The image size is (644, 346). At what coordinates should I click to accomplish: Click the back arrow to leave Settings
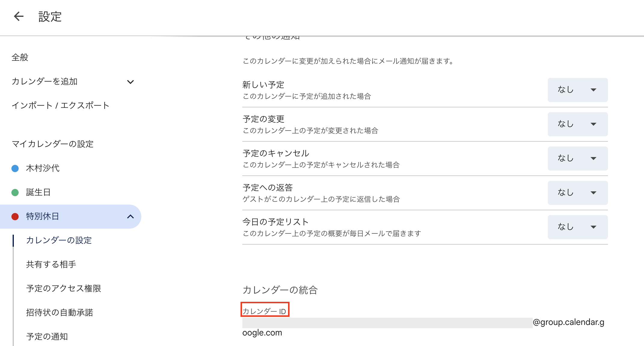pos(18,17)
